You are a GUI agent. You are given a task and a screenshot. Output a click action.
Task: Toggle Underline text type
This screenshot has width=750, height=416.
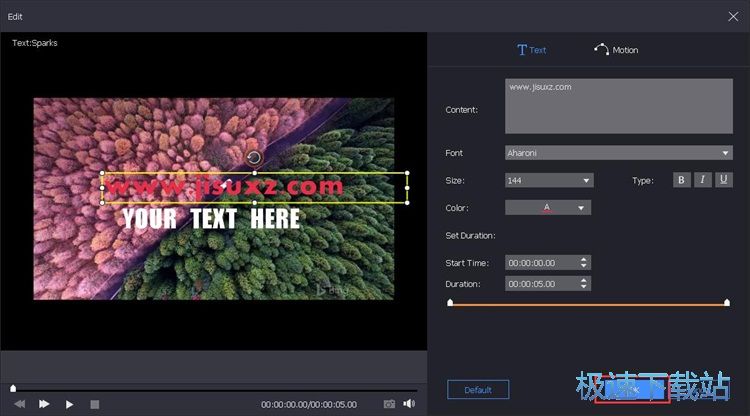[x=724, y=180]
